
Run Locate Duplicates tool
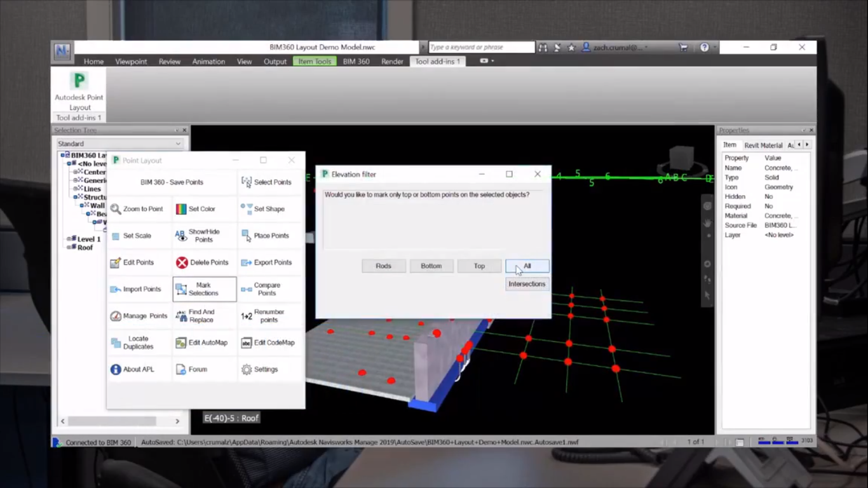tap(139, 342)
